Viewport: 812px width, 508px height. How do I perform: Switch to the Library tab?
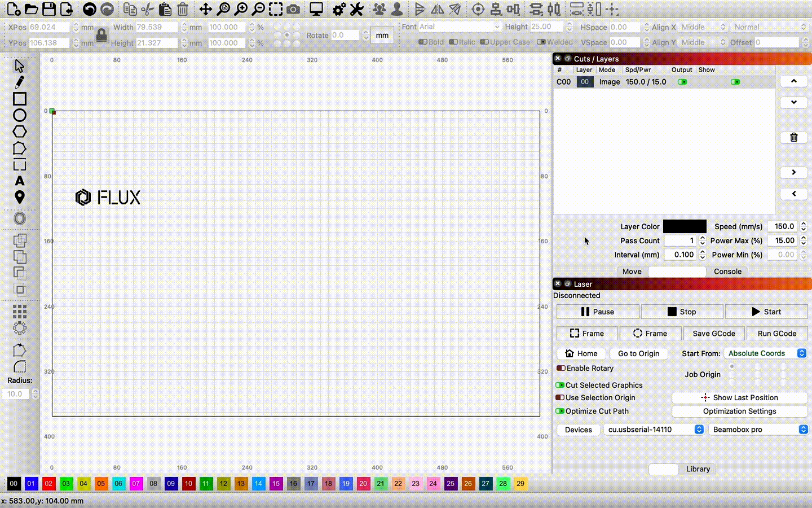[x=698, y=469]
